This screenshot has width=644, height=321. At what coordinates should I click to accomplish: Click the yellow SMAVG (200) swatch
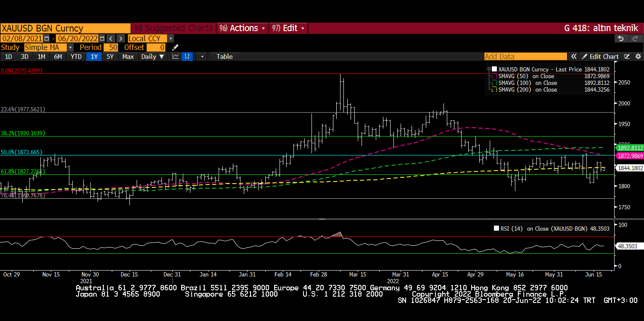[494, 89]
